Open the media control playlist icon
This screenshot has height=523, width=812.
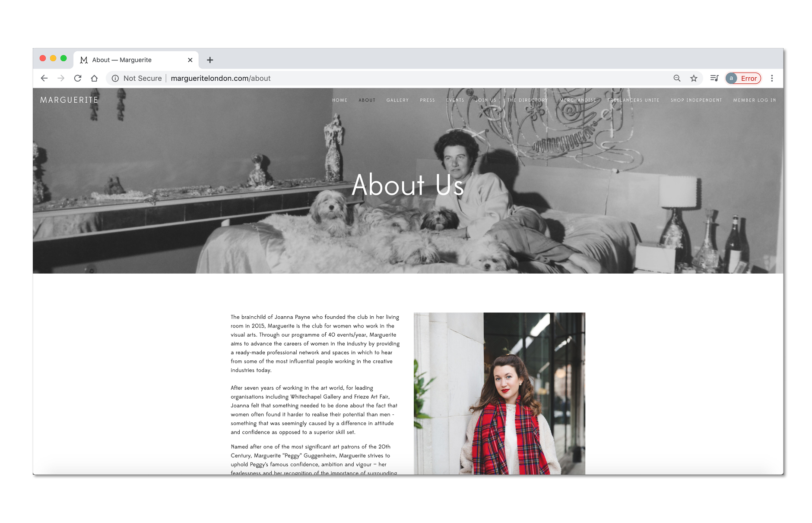(x=714, y=78)
